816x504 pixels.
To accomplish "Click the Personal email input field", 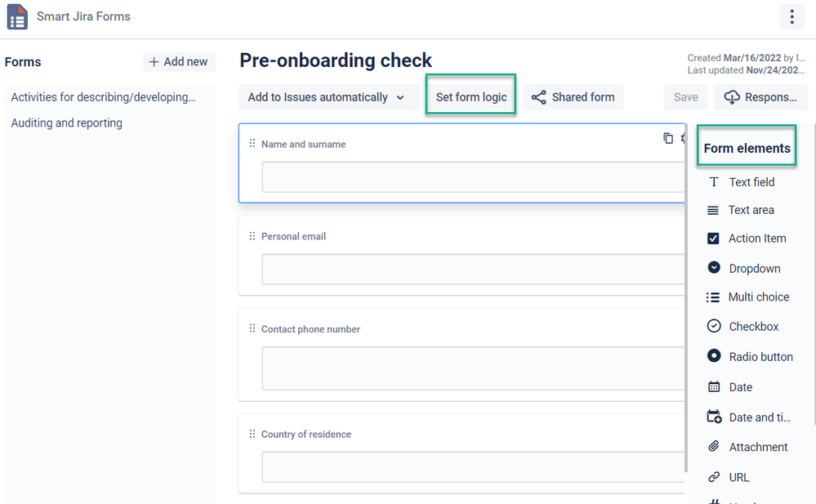I will tap(474, 269).
